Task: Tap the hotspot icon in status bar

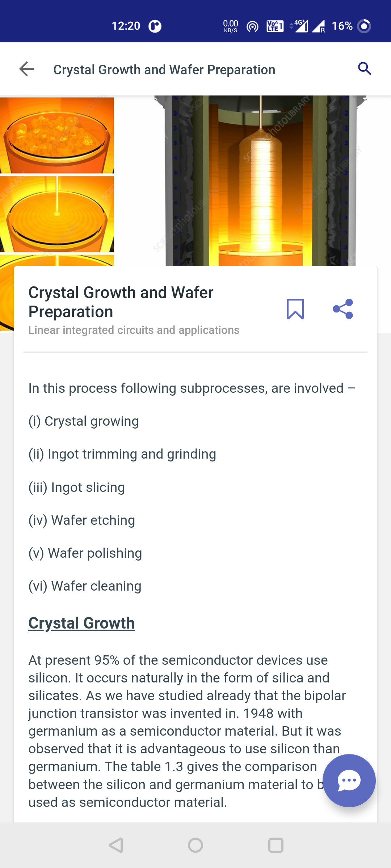Action: 252,26
